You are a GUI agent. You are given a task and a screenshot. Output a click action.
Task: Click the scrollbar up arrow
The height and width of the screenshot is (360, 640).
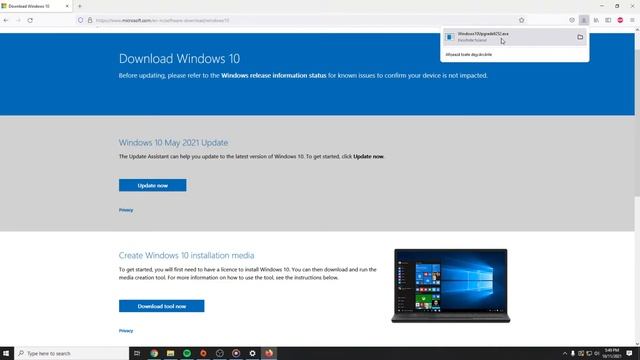pos(637,30)
